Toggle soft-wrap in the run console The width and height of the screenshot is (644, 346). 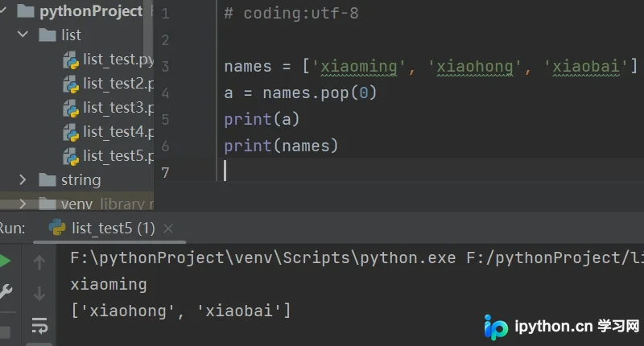point(39,326)
